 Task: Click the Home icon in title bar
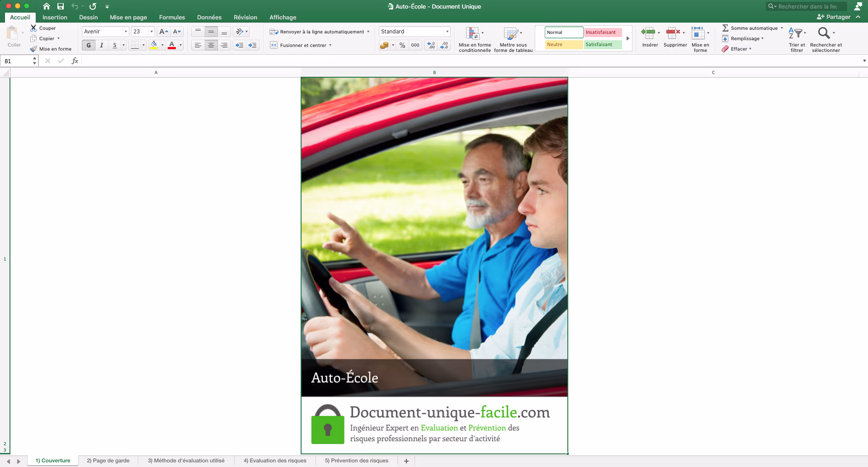pos(47,6)
